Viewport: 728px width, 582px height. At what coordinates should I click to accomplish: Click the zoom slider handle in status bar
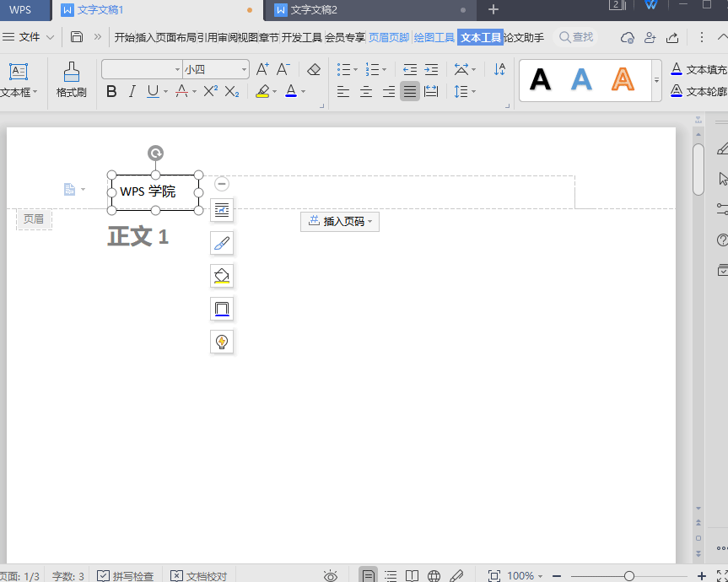click(628, 576)
